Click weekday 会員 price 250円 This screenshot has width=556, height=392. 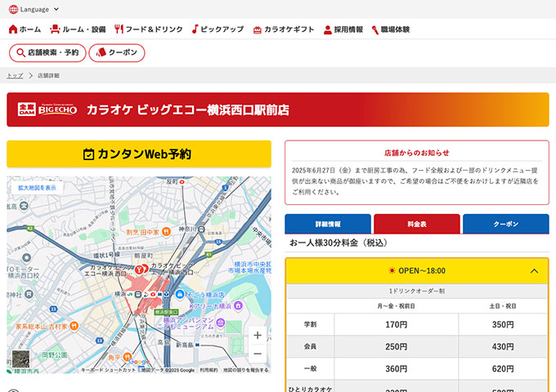[396, 346]
